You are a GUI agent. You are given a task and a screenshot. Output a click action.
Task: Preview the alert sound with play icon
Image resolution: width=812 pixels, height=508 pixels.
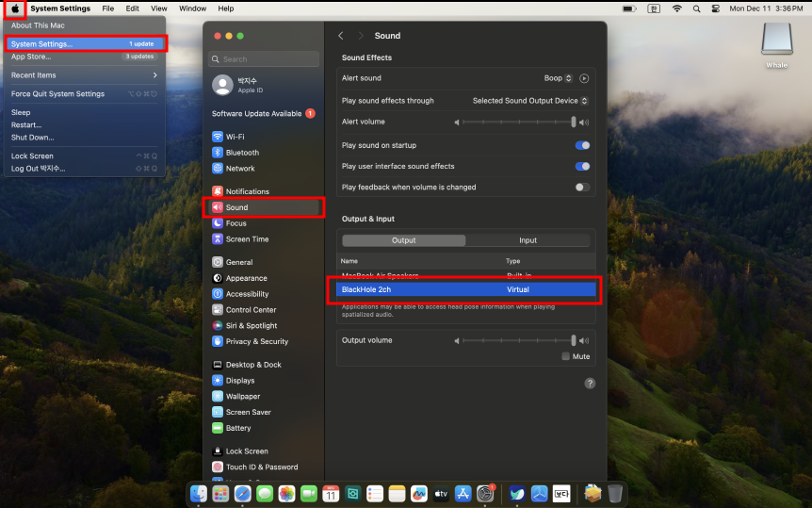tap(584, 78)
